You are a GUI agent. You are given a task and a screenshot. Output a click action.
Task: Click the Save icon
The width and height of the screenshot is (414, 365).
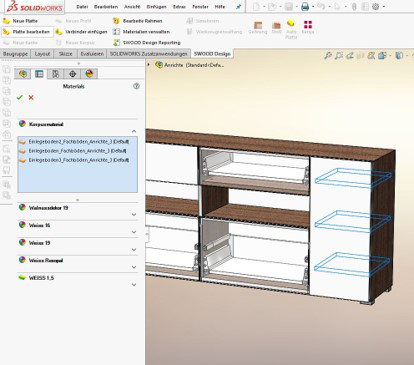pyautogui.click(x=289, y=7)
